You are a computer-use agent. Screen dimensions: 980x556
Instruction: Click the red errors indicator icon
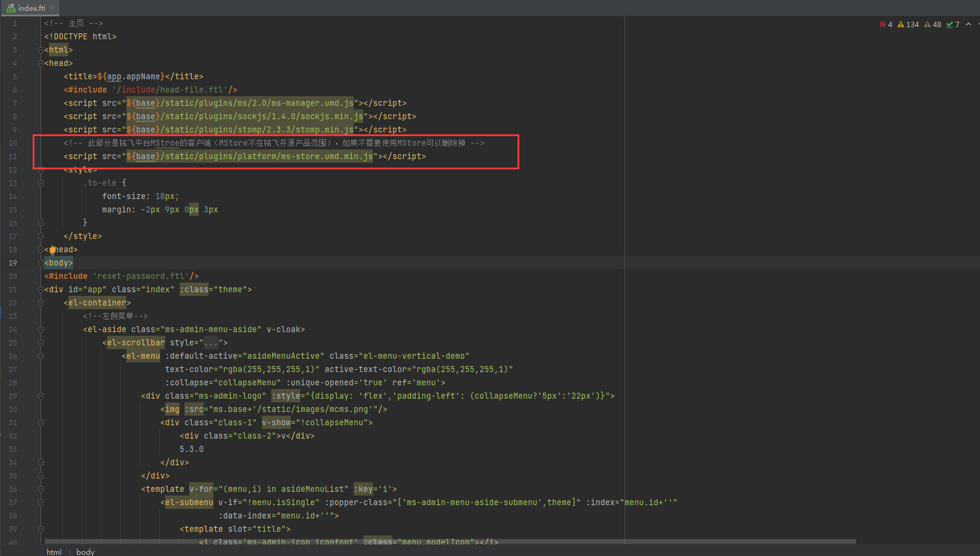[x=883, y=24]
